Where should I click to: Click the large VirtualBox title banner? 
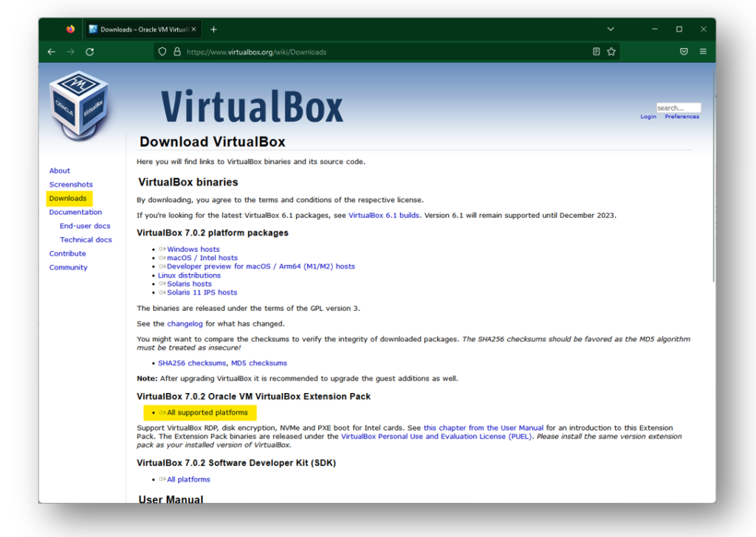(x=252, y=106)
